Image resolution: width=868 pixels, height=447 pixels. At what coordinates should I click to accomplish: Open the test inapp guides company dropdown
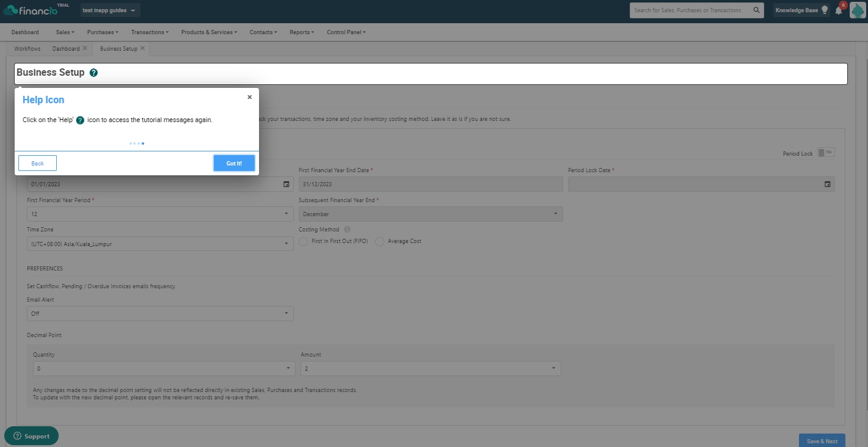(110, 10)
